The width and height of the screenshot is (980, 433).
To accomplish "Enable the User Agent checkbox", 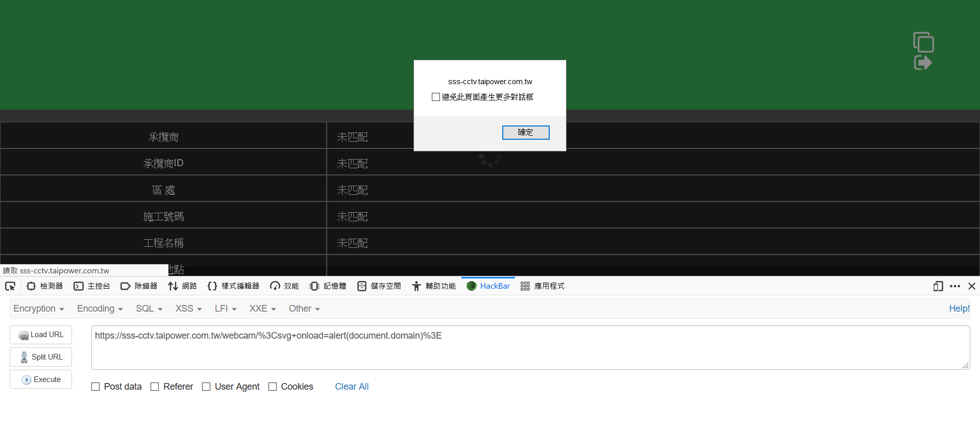I will click(x=206, y=387).
